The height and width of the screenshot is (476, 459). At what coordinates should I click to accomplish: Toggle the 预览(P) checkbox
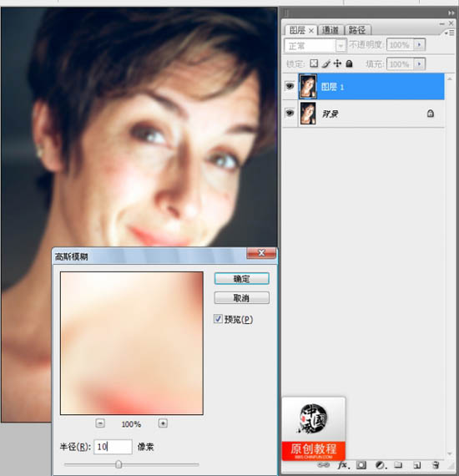pyautogui.click(x=218, y=319)
